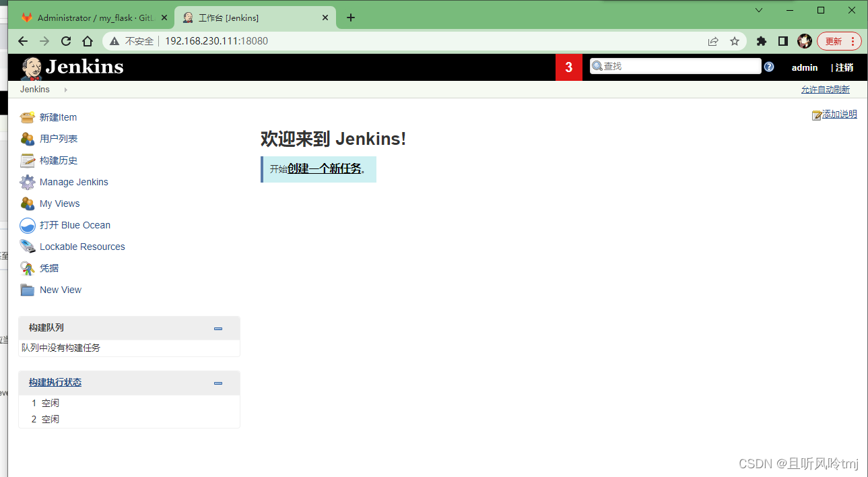Click the browser back arrow

(23, 41)
